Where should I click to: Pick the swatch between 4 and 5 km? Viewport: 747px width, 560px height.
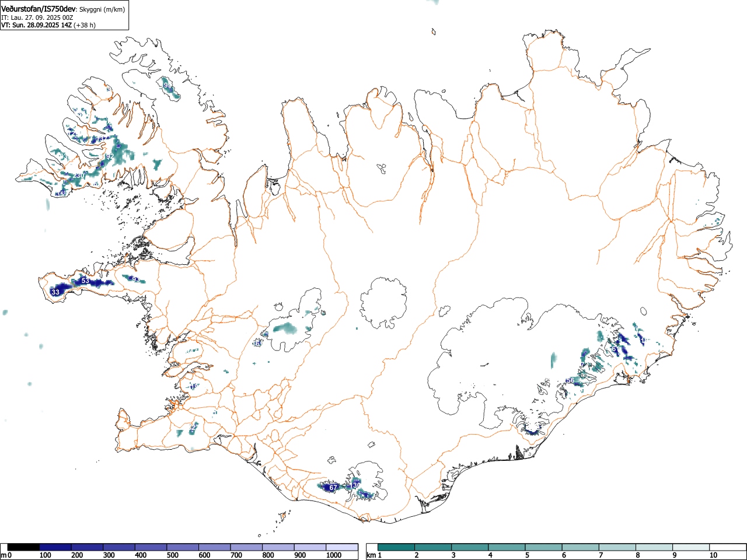pos(507,547)
